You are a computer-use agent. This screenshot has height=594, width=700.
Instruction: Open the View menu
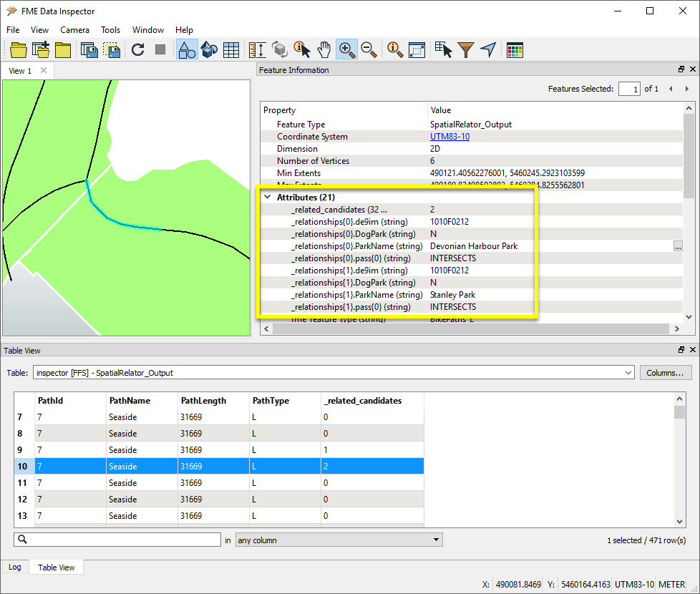pyautogui.click(x=39, y=30)
